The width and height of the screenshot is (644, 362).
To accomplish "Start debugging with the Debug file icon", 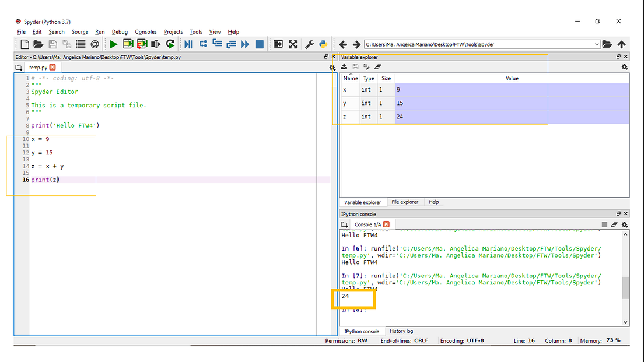I will [x=188, y=44].
